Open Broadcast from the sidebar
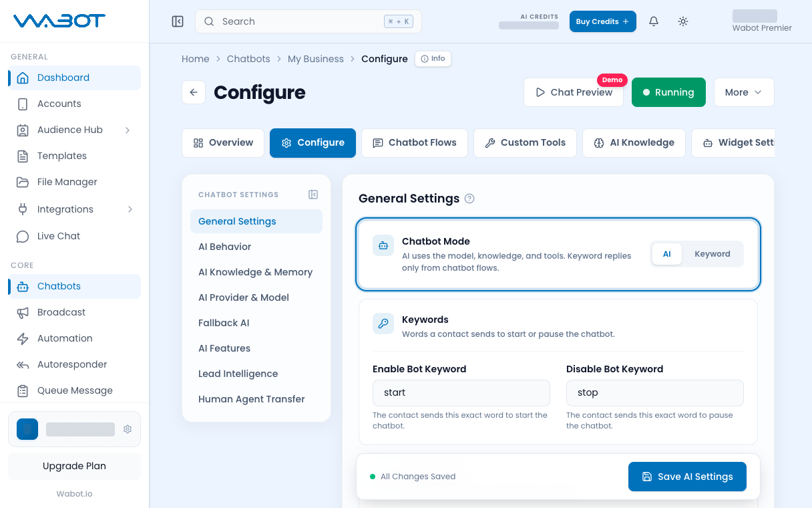 74,312
